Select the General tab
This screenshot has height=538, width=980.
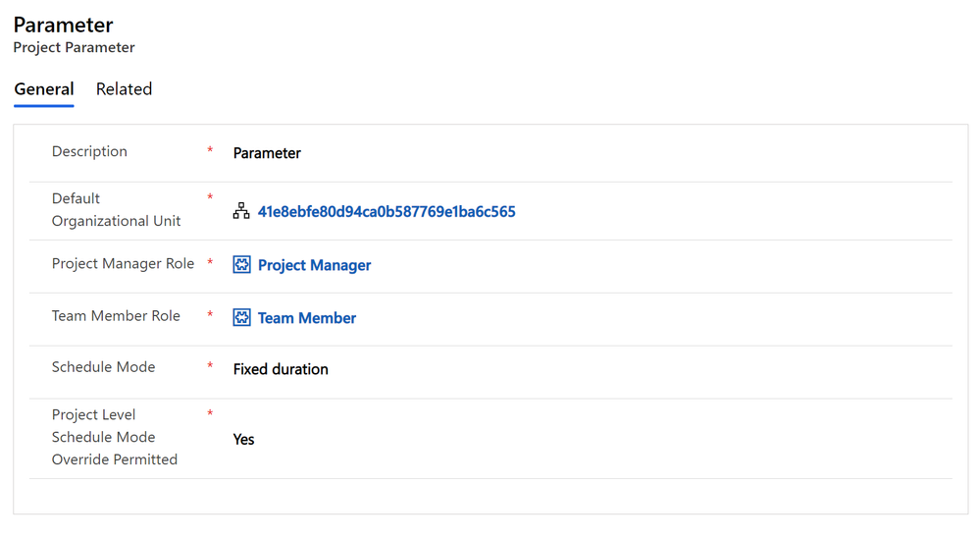pyautogui.click(x=44, y=88)
